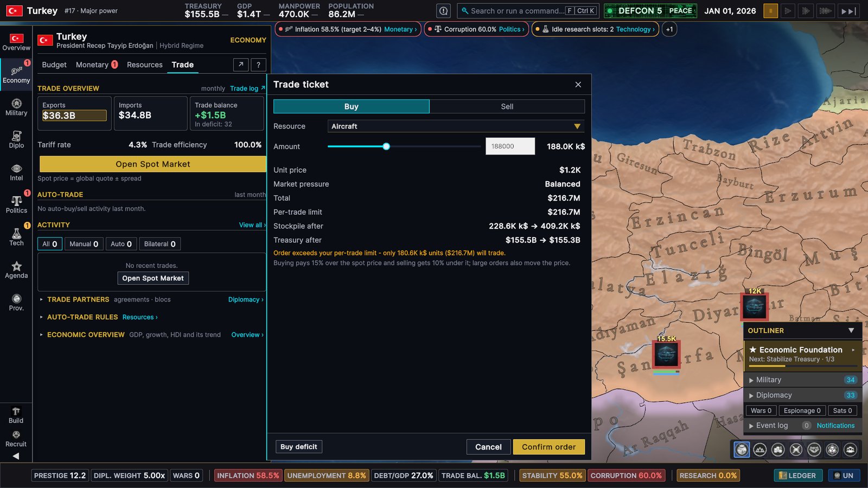This screenshot has height=488, width=868.
Task: Focus the search or command box
Action: point(528,11)
